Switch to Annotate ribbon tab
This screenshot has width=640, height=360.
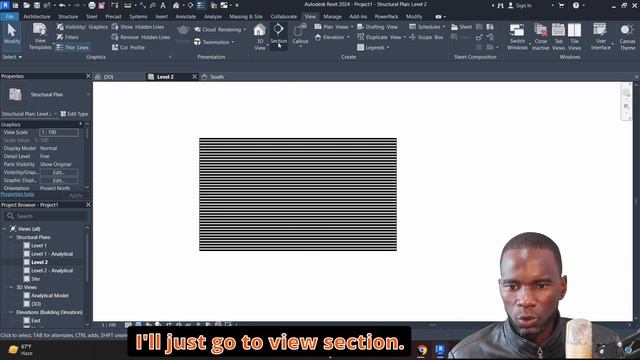186,17
